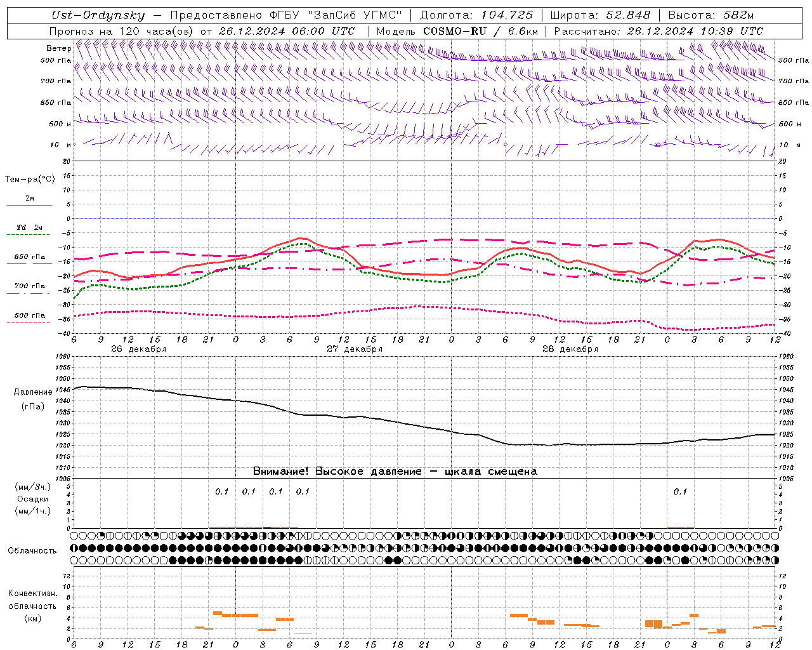The image size is (812, 650).
Task: Click the '27 декабря' date label
Action: coord(355,349)
